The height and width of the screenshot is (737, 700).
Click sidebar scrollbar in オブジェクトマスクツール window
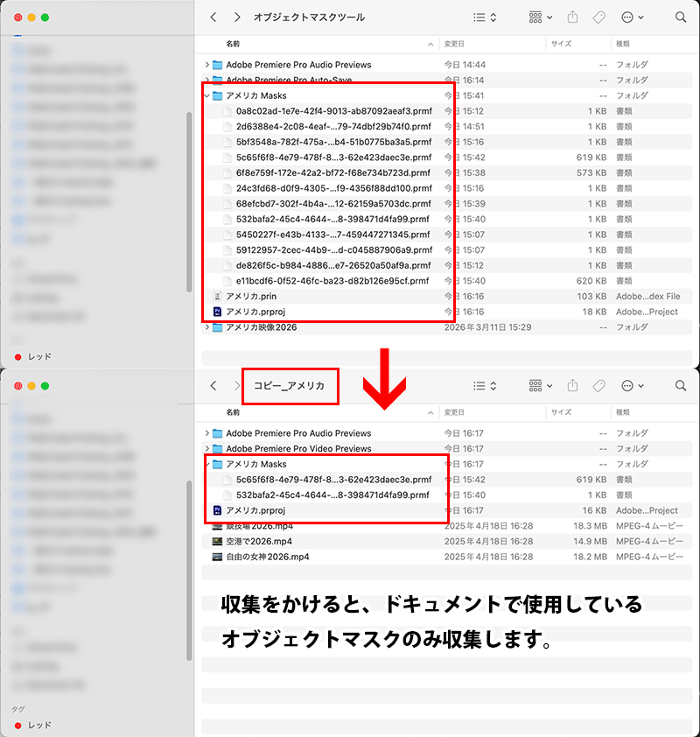[x=189, y=201]
